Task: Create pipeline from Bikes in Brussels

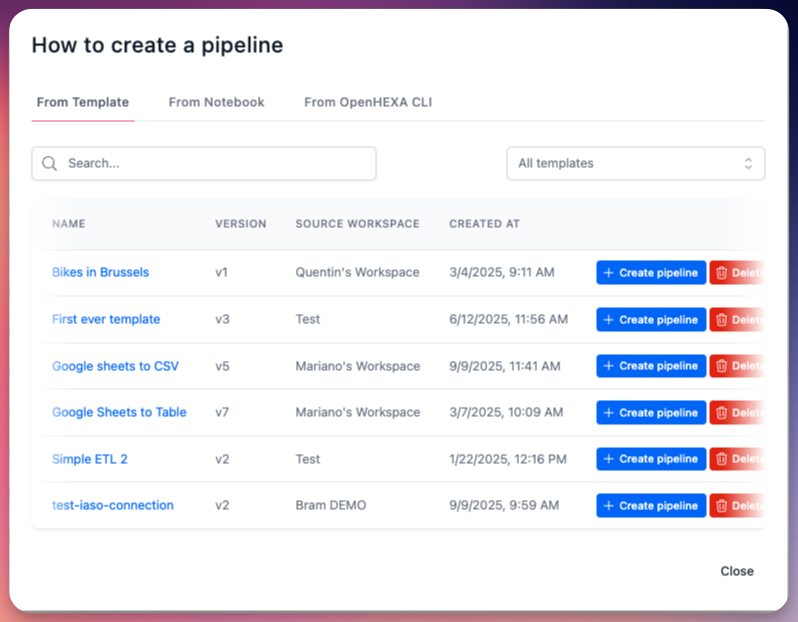Action: coord(651,273)
